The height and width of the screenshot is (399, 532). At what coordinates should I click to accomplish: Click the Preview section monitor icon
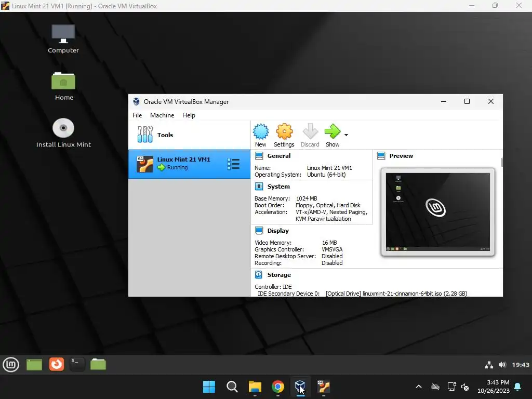(x=381, y=156)
